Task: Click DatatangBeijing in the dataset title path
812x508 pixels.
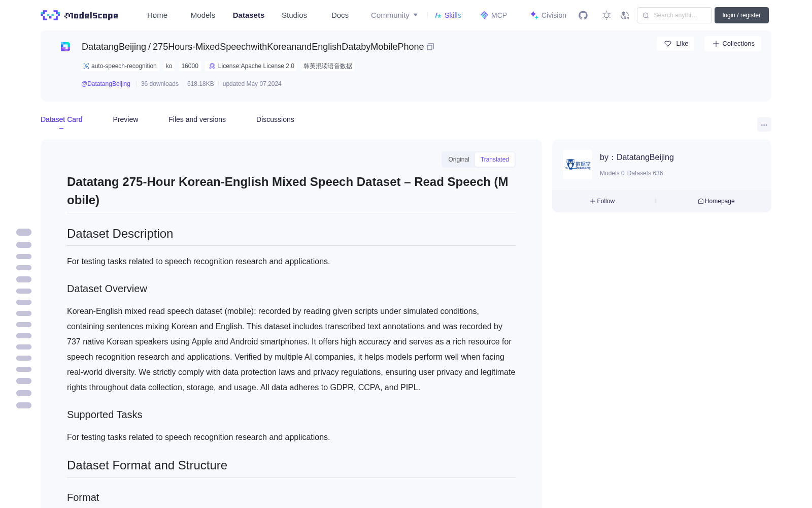Action: [114, 47]
